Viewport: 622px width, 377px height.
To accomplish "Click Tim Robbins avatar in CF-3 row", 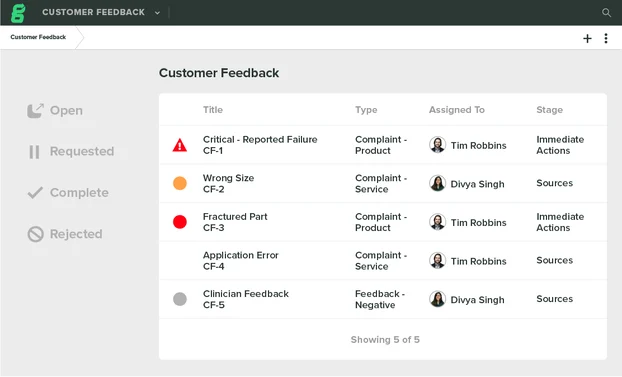I will point(437,222).
